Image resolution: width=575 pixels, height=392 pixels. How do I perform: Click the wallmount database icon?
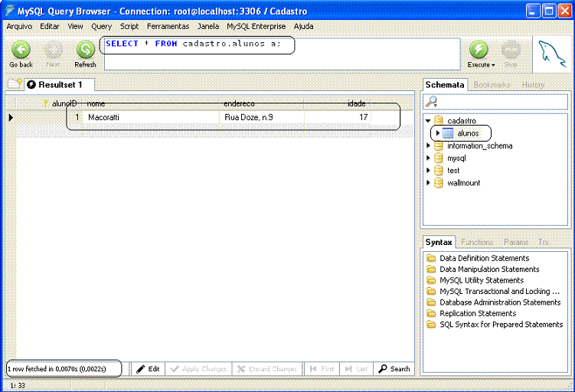click(439, 183)
